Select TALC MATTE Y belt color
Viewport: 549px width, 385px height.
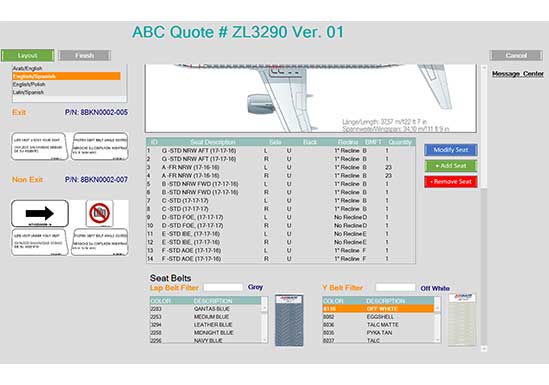coord(378,325)
